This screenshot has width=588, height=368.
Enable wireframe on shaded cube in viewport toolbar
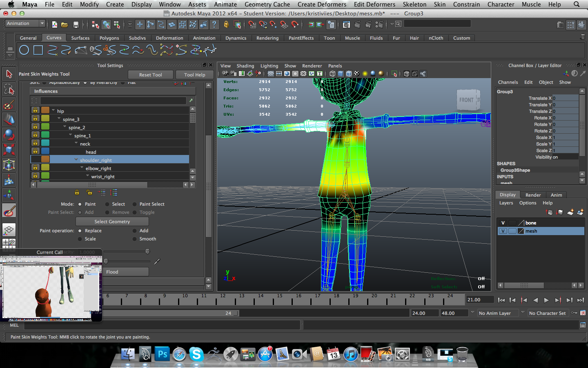(349, 74)
